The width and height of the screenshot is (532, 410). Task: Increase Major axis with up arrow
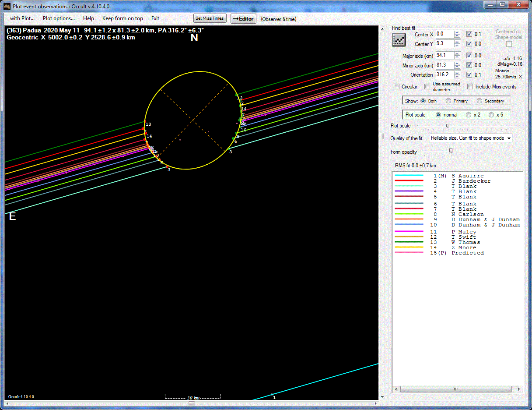coord(457,54)
